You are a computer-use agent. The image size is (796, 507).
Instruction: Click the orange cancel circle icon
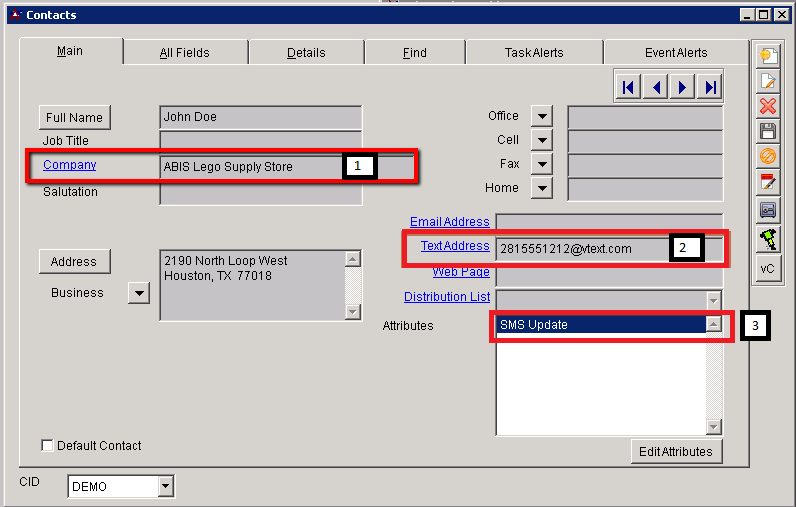pyautogui.click(x=768, y=157)
